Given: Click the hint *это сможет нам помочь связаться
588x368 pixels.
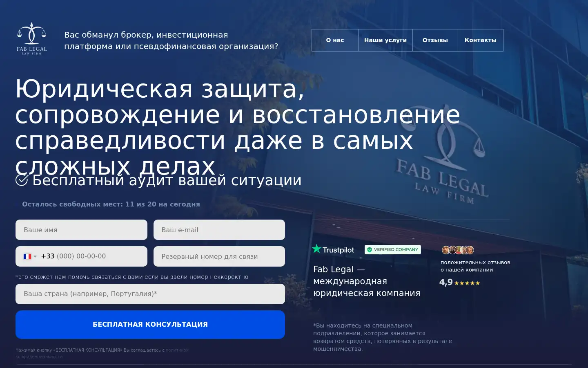Looking at the screenshot, I should coord(132,277).
